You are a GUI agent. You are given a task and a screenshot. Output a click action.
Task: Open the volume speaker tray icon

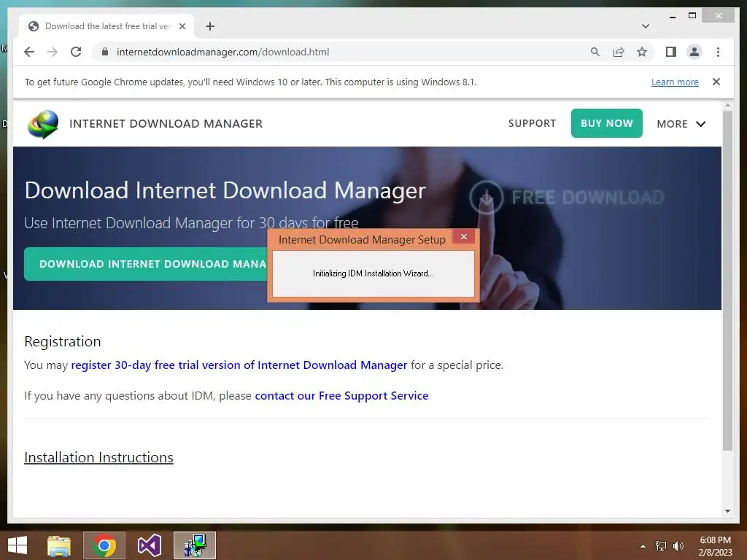(x=678, y=546)
